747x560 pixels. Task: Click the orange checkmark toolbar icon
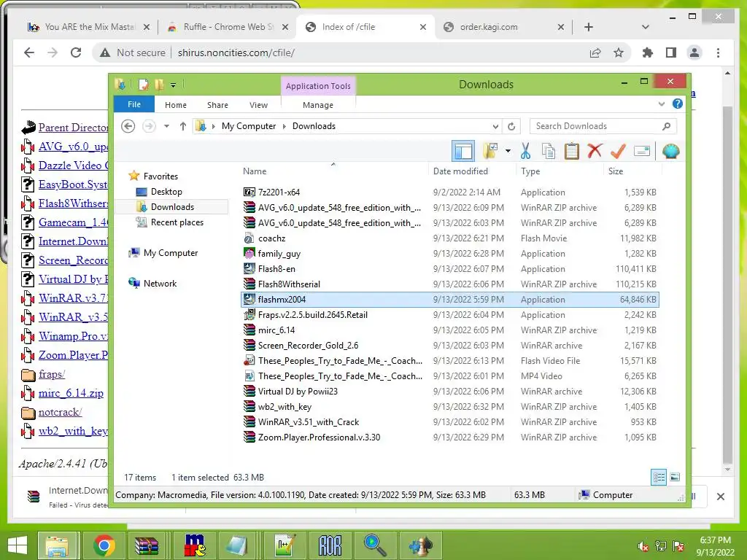(x=618, y=151)
